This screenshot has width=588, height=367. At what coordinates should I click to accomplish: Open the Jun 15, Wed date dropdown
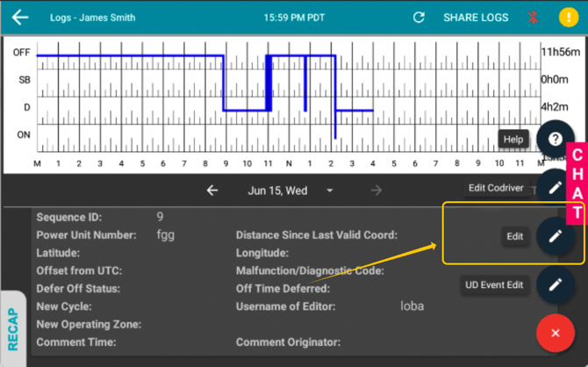coord(290,191)
